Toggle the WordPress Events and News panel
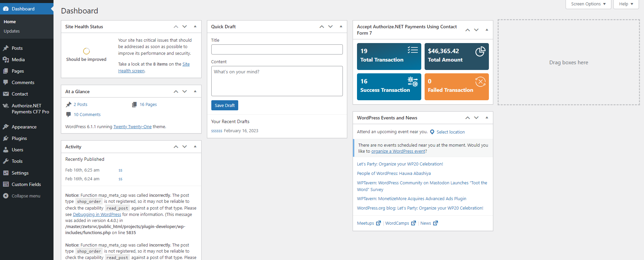 [x=487, y=118]
